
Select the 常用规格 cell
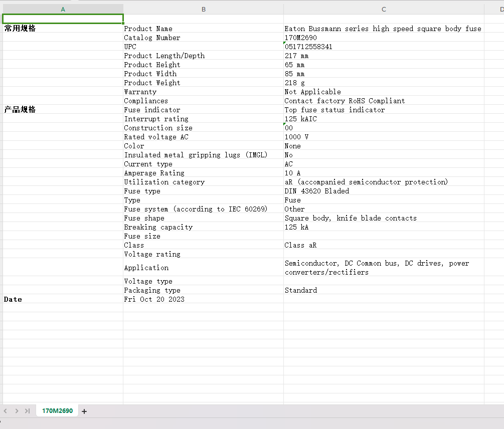[x=63, y=28]
